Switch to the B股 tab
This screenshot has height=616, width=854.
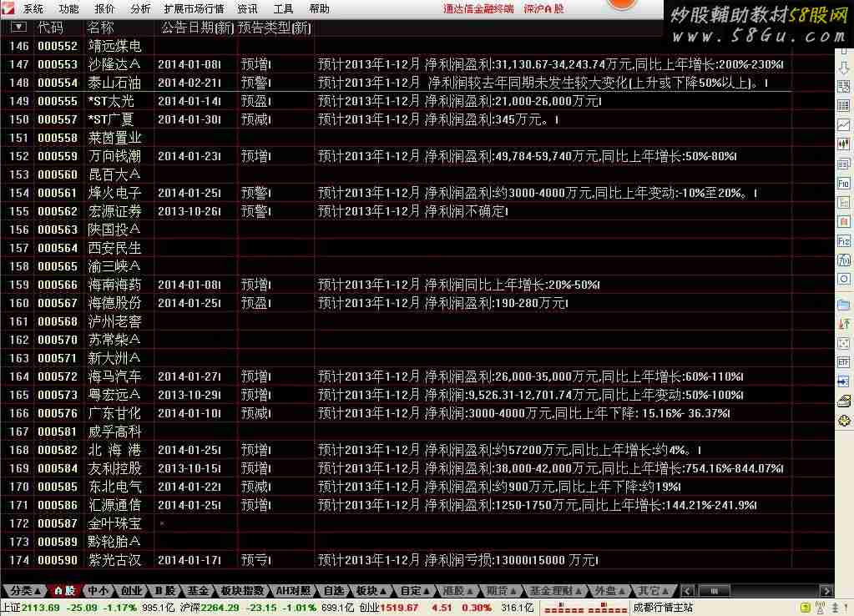(165, 591)
